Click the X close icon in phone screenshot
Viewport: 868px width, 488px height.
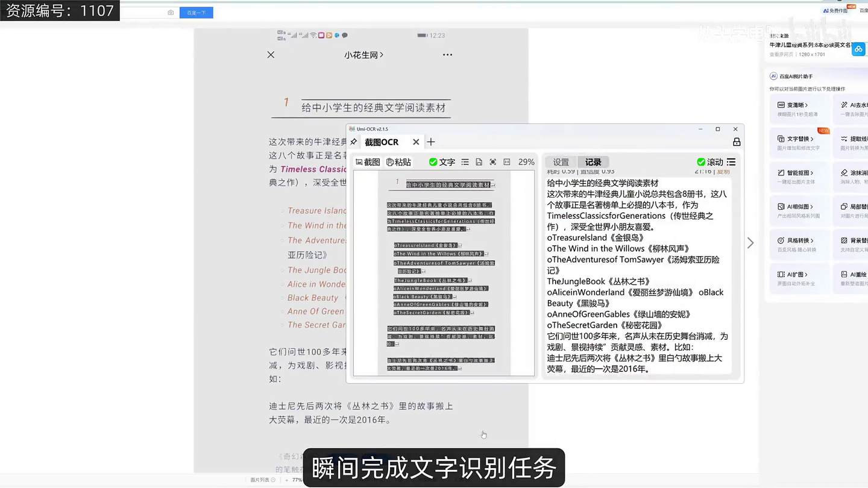[271, 55]
